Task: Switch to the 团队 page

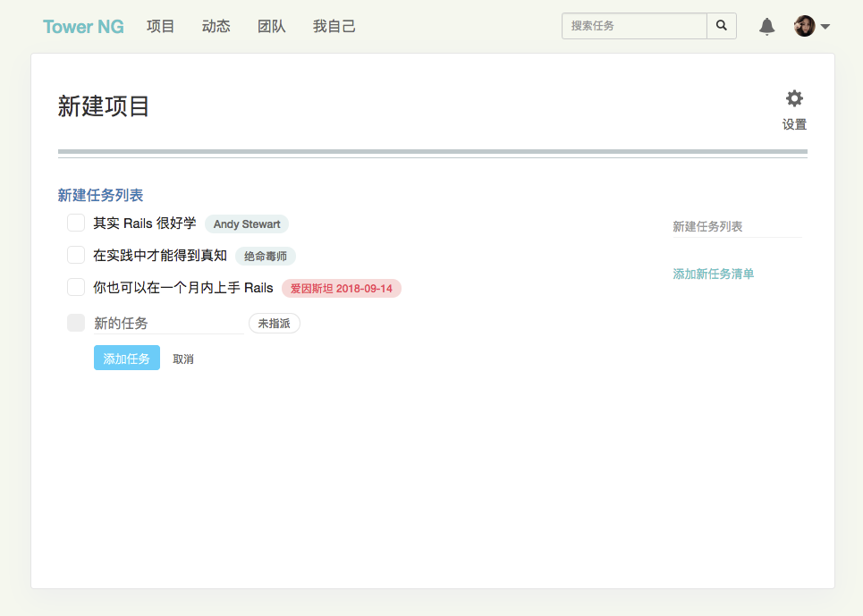Action: (272, 27)
